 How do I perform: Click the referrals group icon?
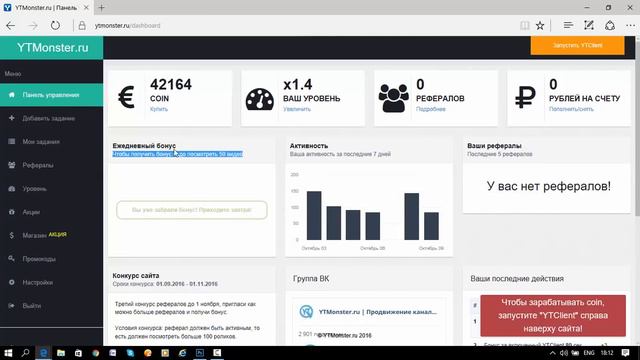pos(393,98)
